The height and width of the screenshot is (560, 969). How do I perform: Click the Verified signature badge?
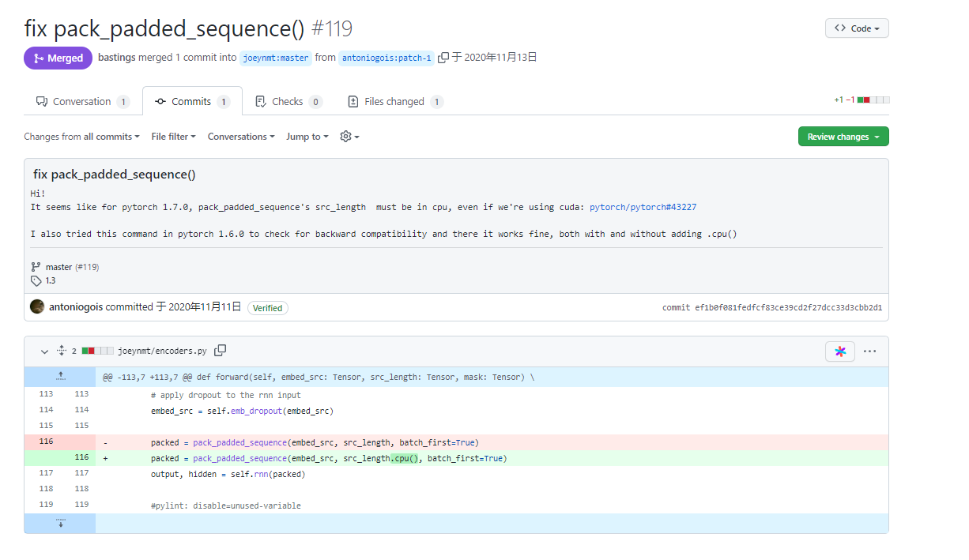[267, 307]
